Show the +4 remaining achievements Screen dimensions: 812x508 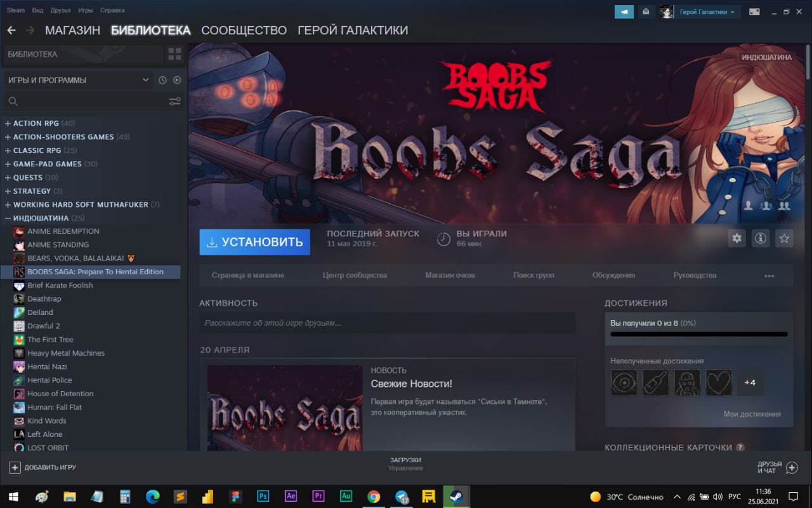click(x=750, y=383)
